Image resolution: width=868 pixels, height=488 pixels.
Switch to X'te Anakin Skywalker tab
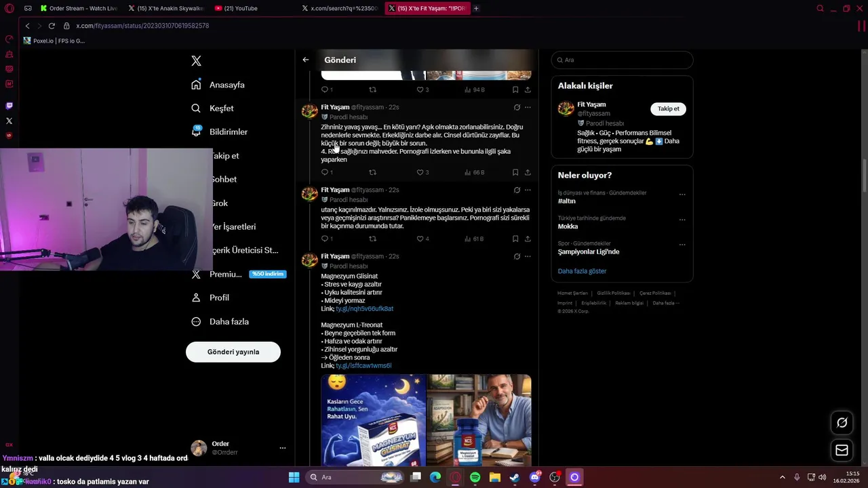click(x=166, y=8)
